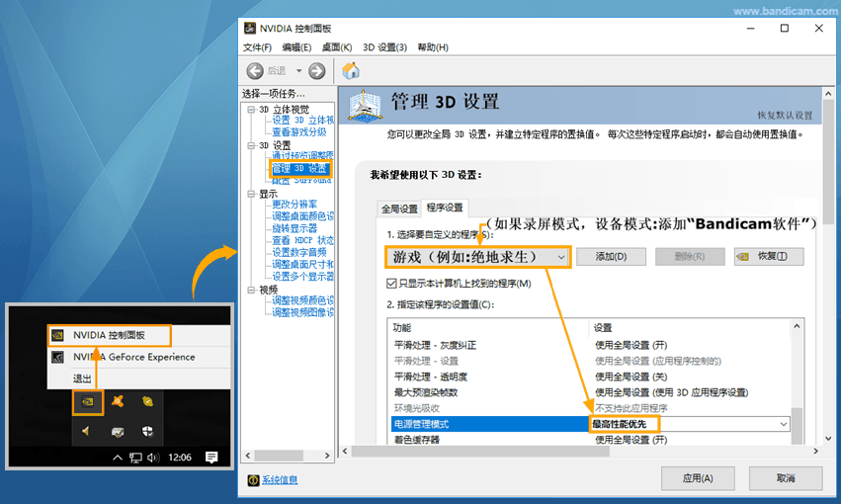Click the yellow shield tray icon

coord(147,401)
